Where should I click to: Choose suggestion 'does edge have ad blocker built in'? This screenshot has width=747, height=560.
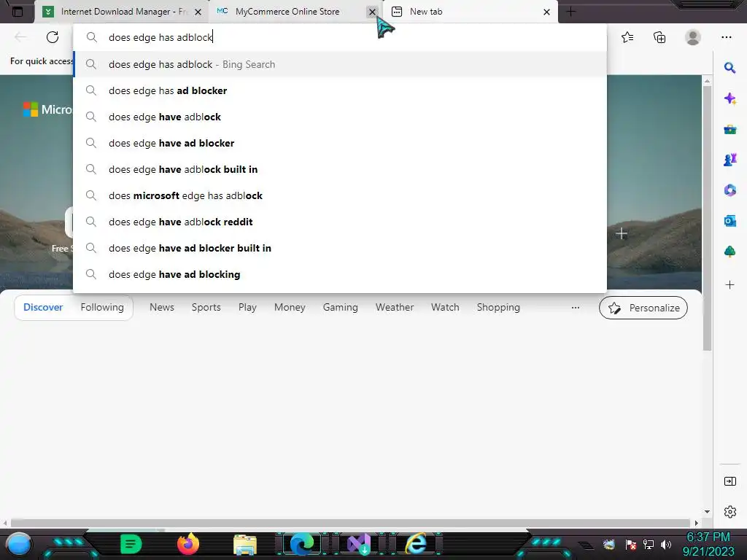[x=340, y=248]
